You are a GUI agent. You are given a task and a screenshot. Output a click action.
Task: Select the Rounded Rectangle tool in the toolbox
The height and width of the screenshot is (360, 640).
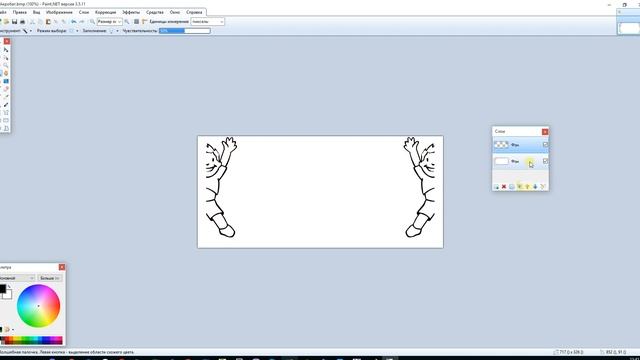[6, 120]
